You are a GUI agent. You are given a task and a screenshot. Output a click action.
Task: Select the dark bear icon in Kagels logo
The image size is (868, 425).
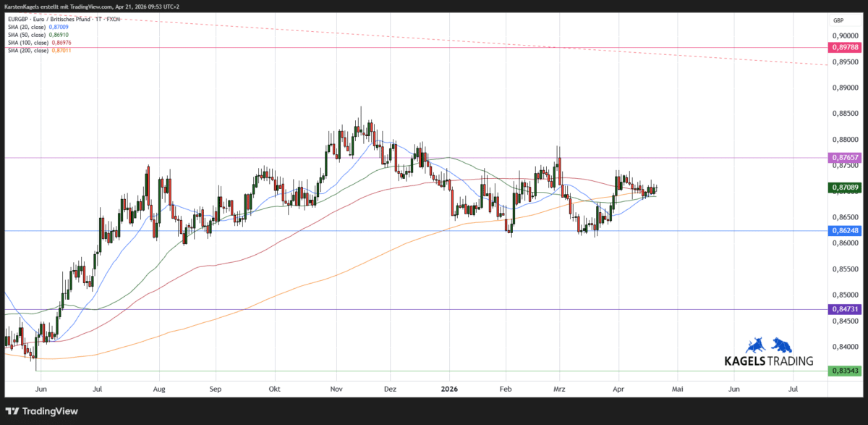(782, 345)
